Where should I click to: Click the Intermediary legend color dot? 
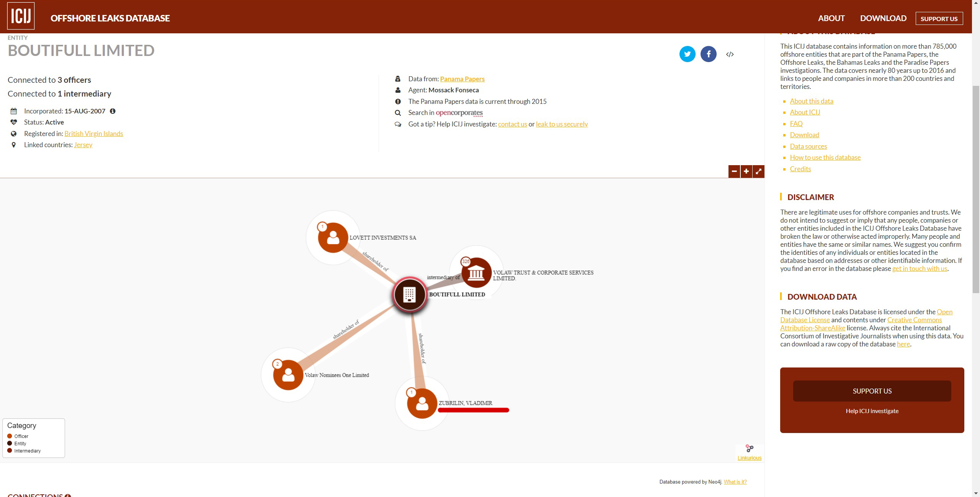tap(10, 451)
